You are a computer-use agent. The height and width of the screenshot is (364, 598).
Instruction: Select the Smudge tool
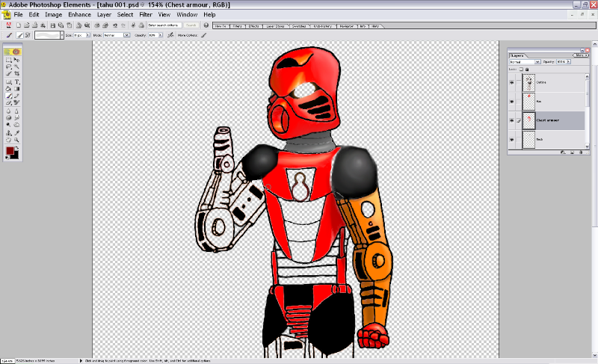[x=16, y=118]
